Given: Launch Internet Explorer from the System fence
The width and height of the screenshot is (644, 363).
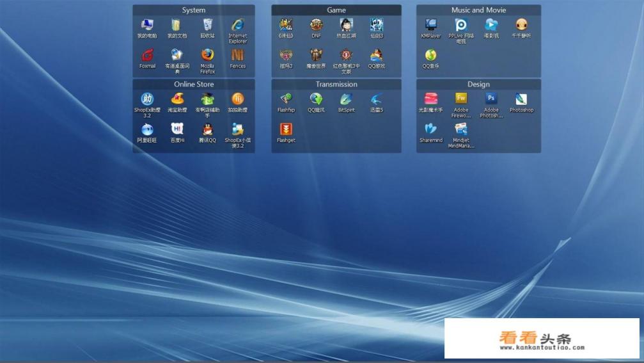Looking at the screenshot, I should pos(238,26).
